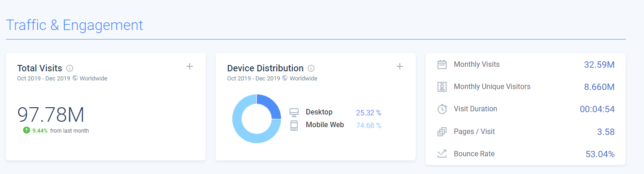
Task: Click Worldwide under Total Visits
Action: pyautogui.click(x=93, y=78)
